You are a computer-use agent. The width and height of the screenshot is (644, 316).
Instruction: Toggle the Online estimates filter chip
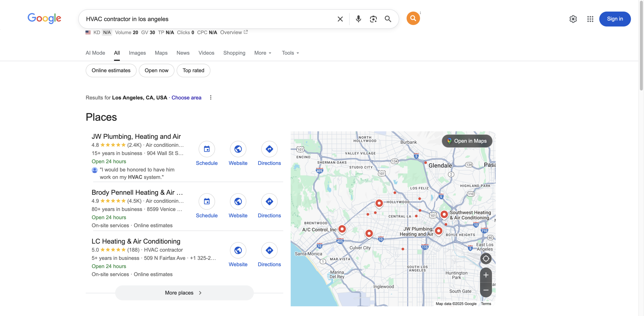(x=111, y=71)
